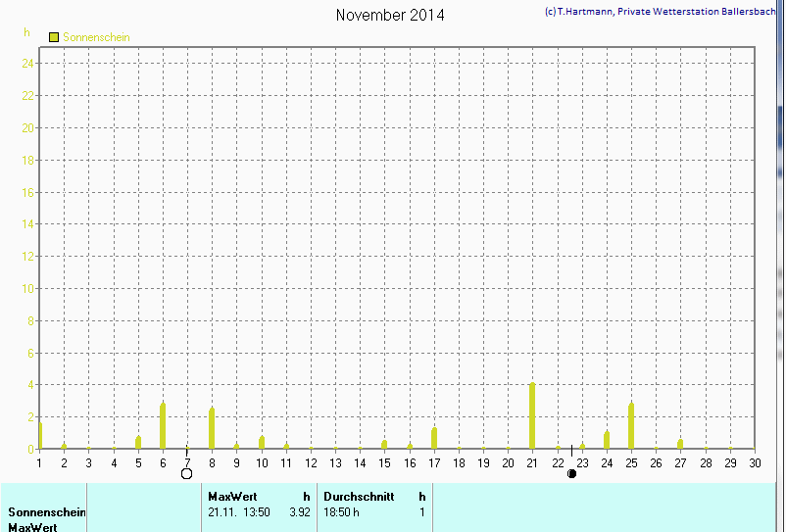Viewport: 786px width, 532px height.
Task: Click the MaxWert column header in table
Action: (x=232, y=497)
